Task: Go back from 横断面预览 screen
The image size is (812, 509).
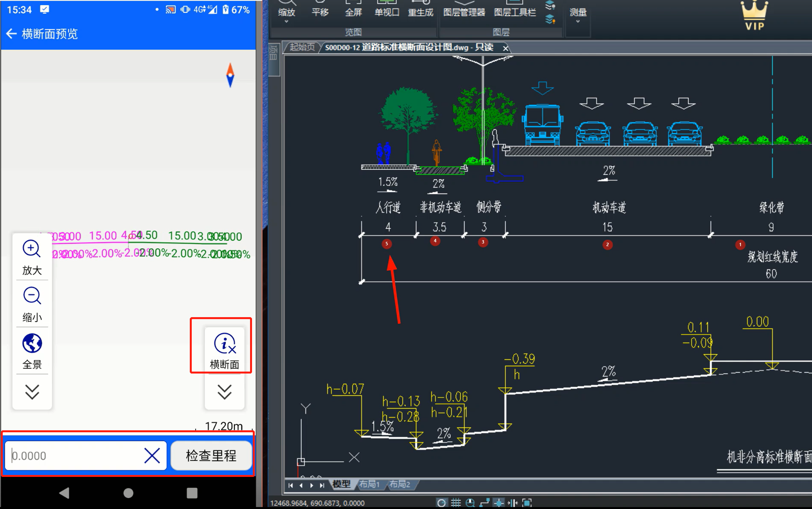Action: 11,34
